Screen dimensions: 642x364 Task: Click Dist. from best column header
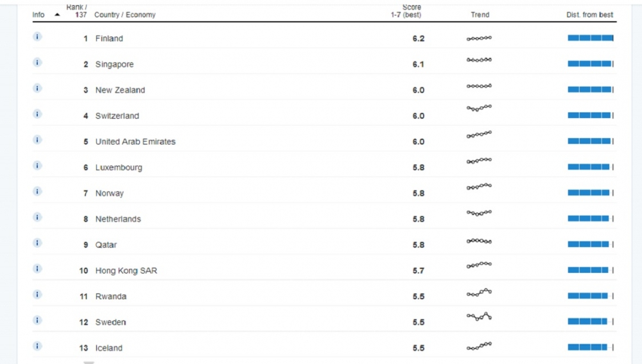589,15
